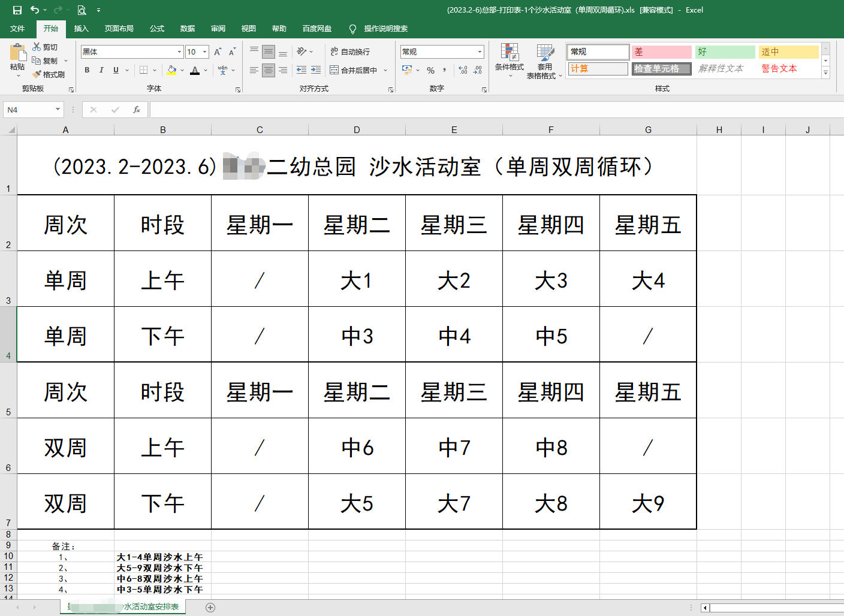Open the font color dropdown arrow
The width and height of the screenshot is (844, 616).
tap(206, 70)
